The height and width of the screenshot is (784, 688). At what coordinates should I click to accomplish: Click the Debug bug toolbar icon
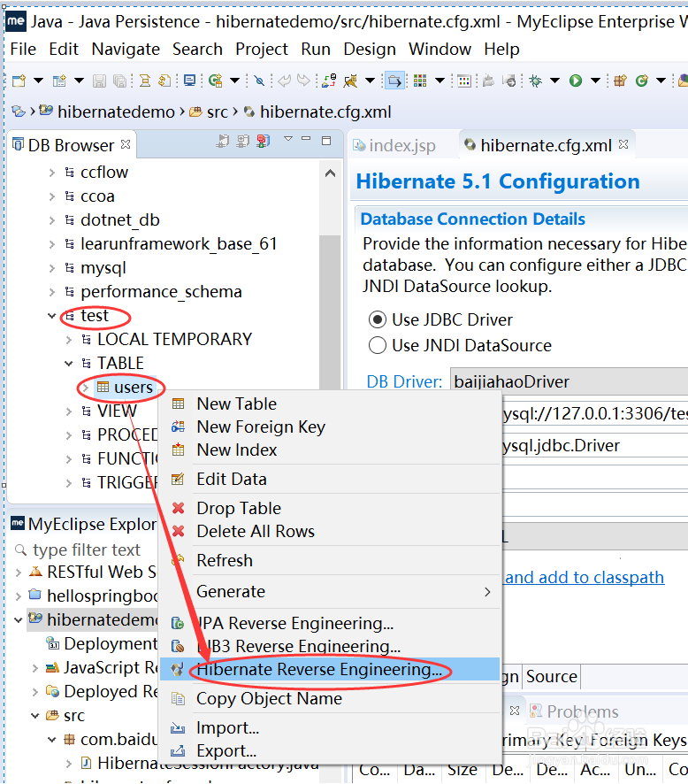tap(535, 81)
